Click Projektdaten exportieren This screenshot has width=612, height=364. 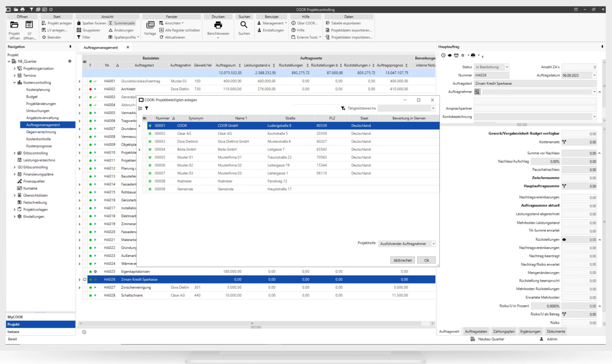[x=349, y=30]
